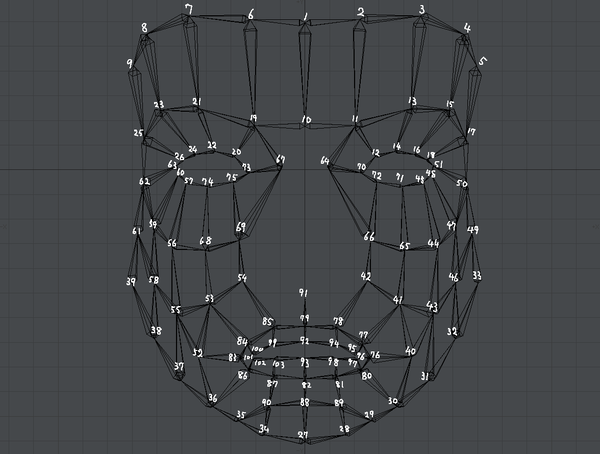This screenshot has height=454, width=600.
Task: Pick the bone joint labeled 13
Action: [412, 101]
